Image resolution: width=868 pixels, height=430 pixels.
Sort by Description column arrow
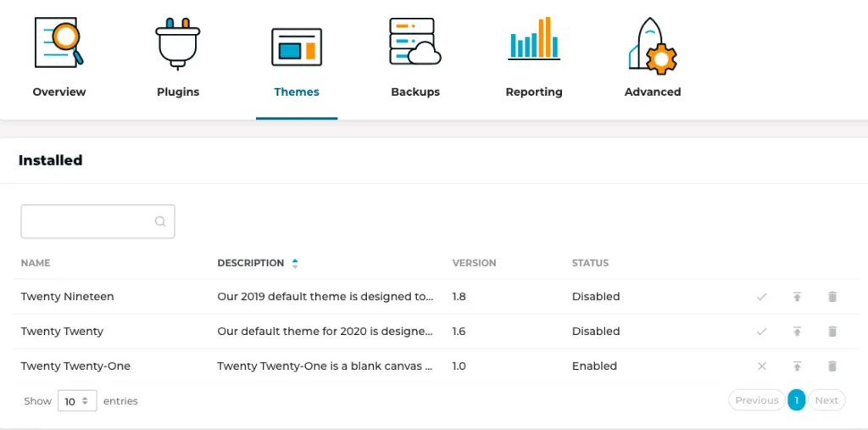[x=295, y=263]
